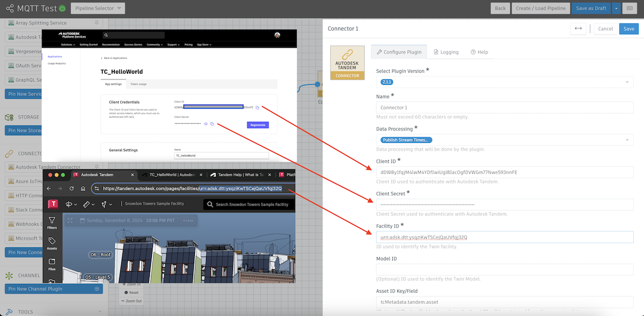Screen dimensions: 644x316
Task: Close the Autodesk Tandem browser tab
Action: (134, 174)
